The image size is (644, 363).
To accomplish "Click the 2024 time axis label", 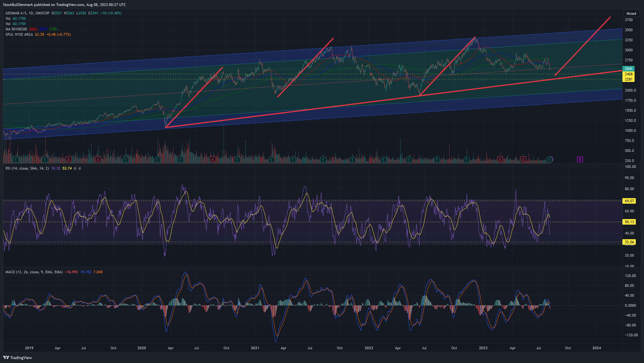I will tap(597, 348).
